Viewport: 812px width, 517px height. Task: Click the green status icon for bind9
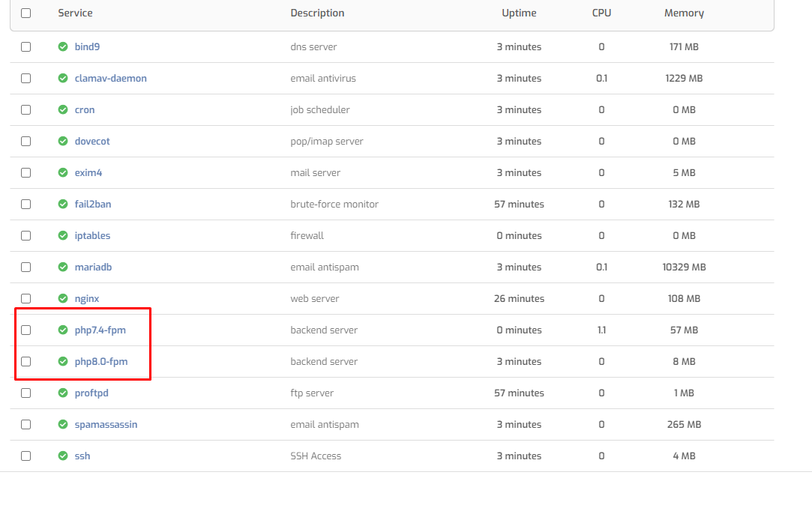(x=63, y=46)
